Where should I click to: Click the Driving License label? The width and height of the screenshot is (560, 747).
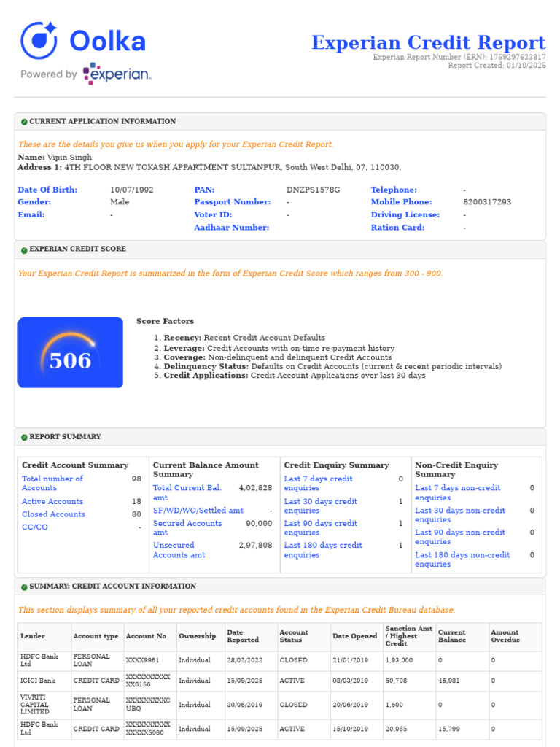405,215
